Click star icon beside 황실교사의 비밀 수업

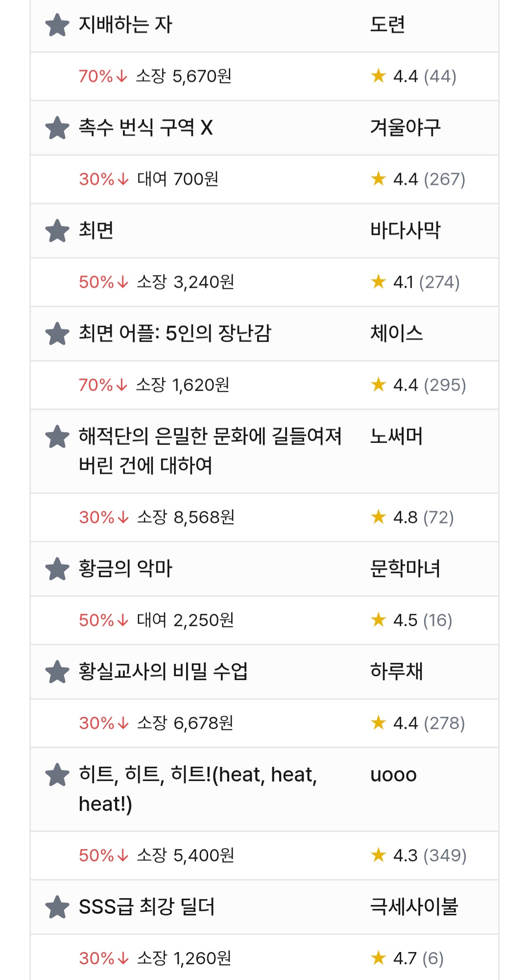(57, 672)
